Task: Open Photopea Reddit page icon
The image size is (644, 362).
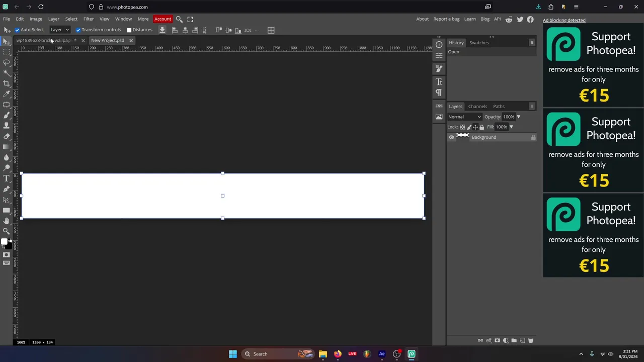Action: [509, 19]
